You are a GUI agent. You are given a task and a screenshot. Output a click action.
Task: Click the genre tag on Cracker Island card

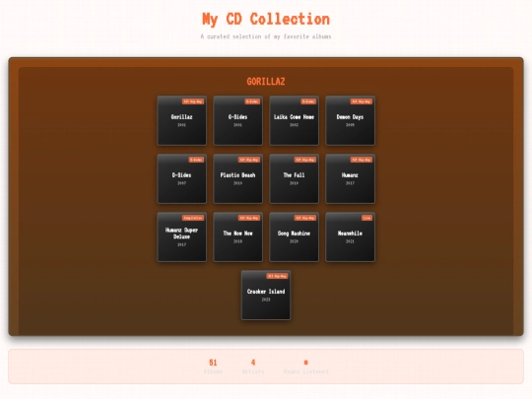point(277,276)
